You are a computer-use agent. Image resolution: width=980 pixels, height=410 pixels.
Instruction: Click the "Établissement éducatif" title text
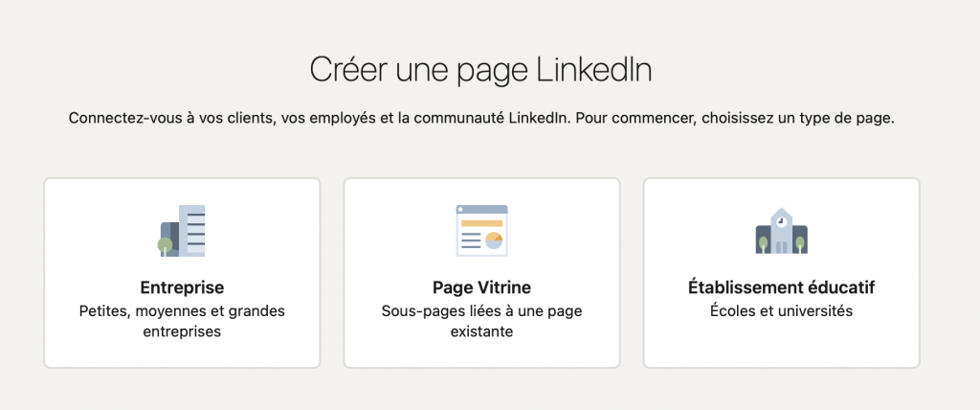781,287
